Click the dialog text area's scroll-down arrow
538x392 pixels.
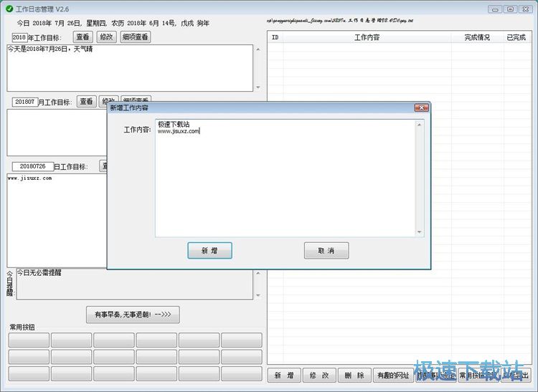pos(420,232)
